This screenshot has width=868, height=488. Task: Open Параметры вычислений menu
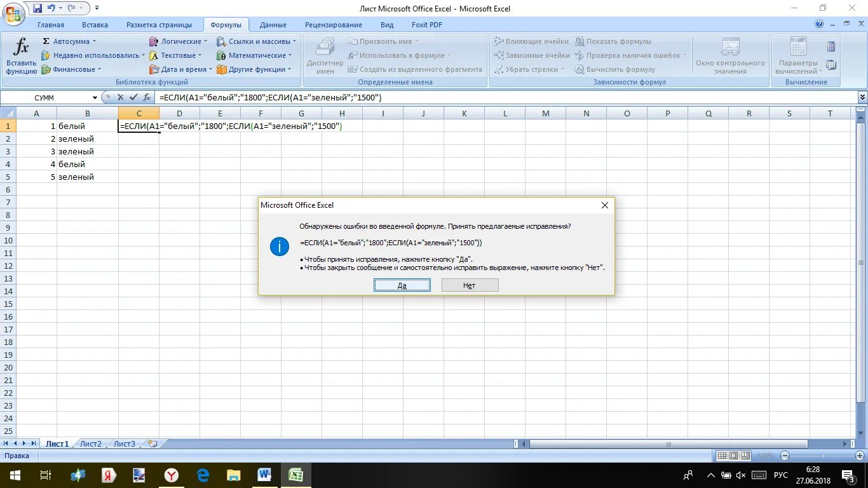[x=798, y=56]
